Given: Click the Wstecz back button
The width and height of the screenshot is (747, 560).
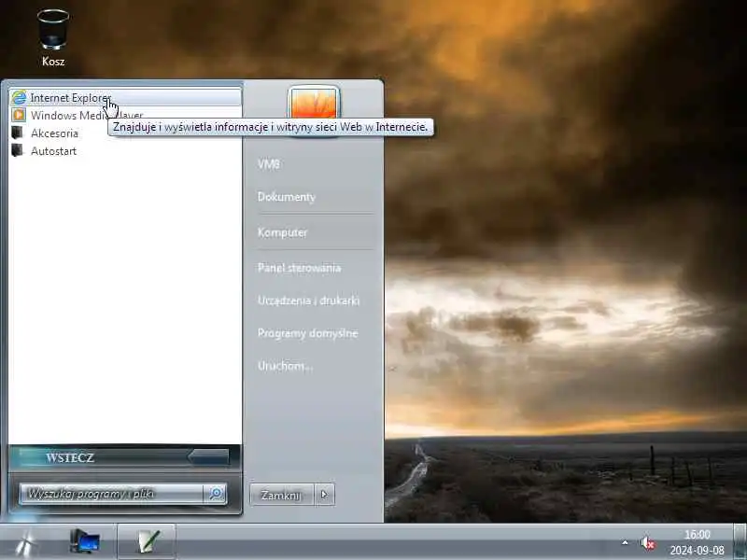Looking at the screenshot, I should 124,457.
